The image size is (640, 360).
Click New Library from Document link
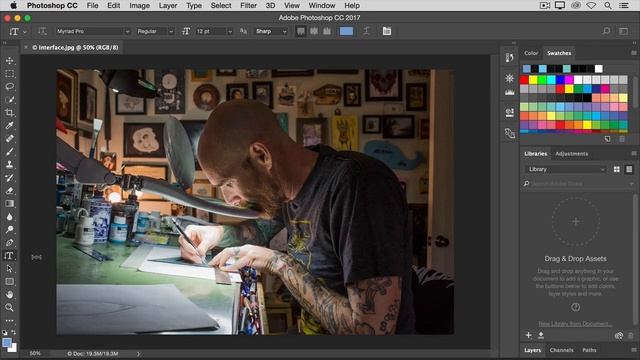[x=575, y=324]
